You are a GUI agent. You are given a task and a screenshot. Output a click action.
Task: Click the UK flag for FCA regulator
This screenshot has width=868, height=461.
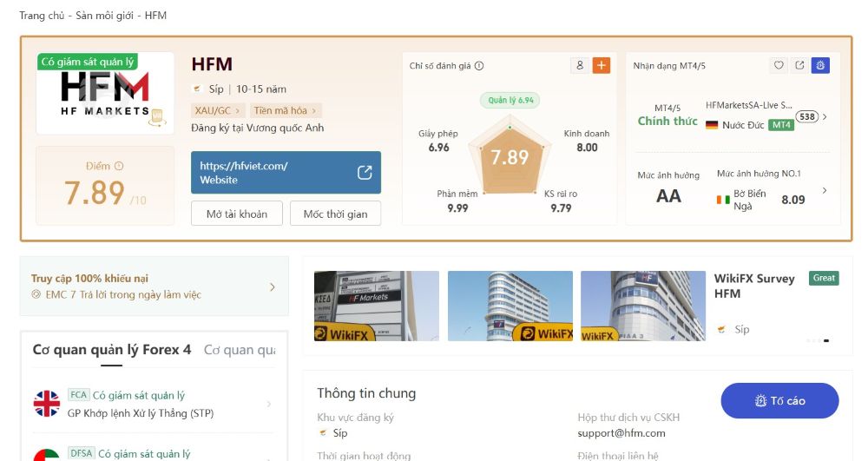click(x=47, y=404)
